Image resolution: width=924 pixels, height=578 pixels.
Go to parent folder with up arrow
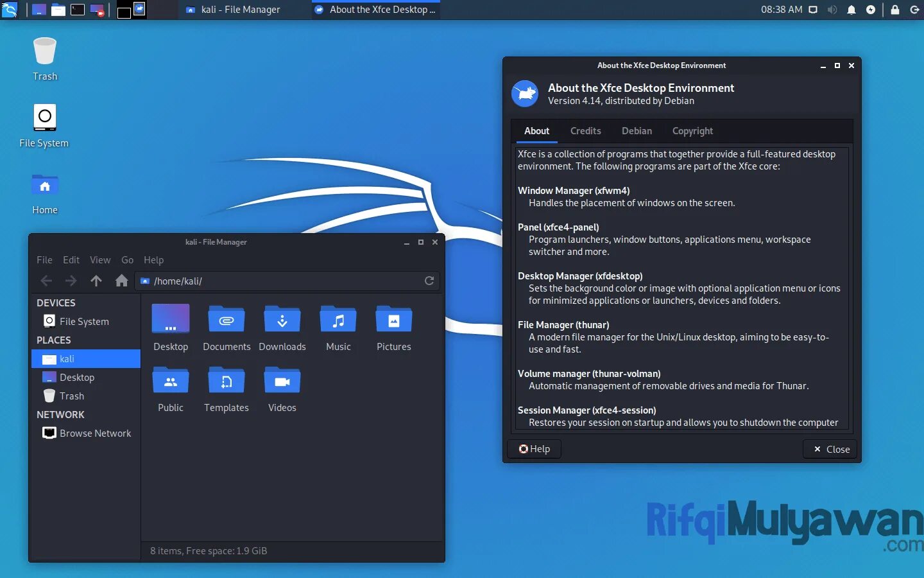pyautogui.click(x=96, y=281)
